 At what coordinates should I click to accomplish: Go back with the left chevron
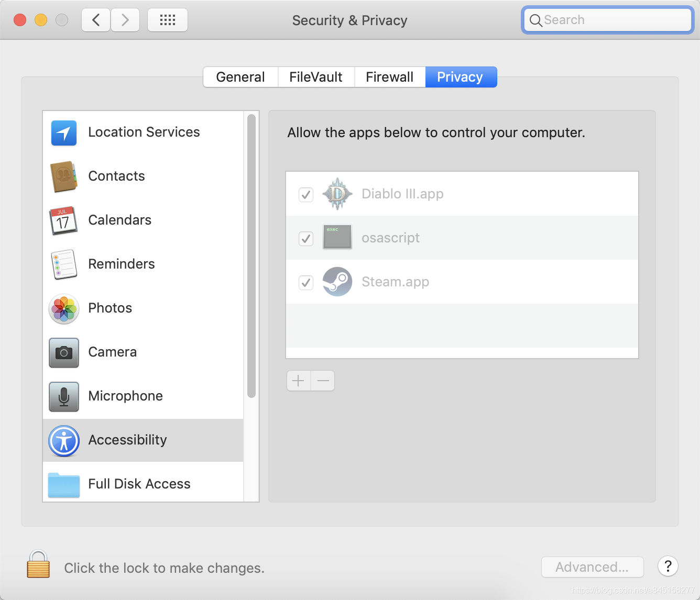pyautogui.click(x=96, y=20)
